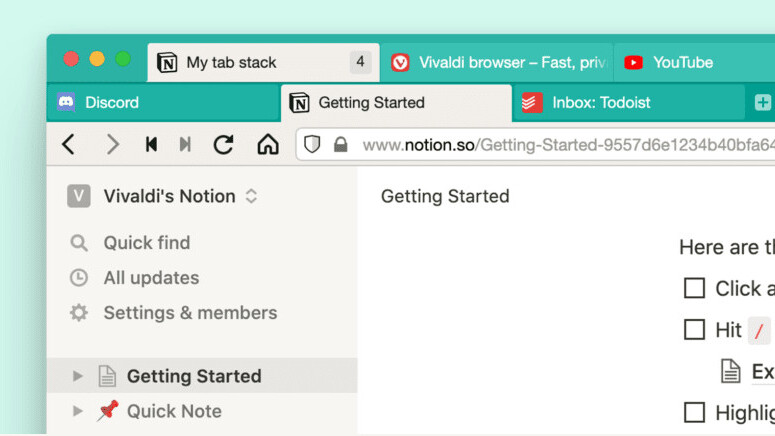Click the Fast Forward navigation button
Image resolution: width=775 pixels, height=436 pixels.
[x=185, y=145]
